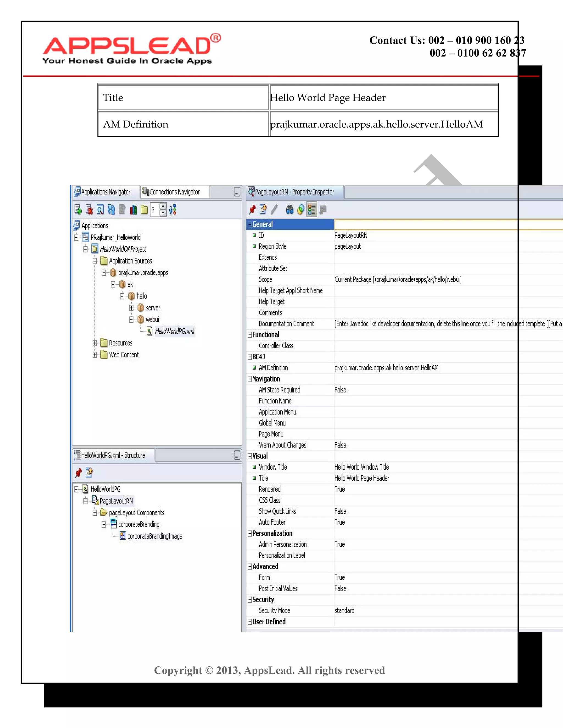
Task: Click the Delete icon with red X
Action: point(89,210)
